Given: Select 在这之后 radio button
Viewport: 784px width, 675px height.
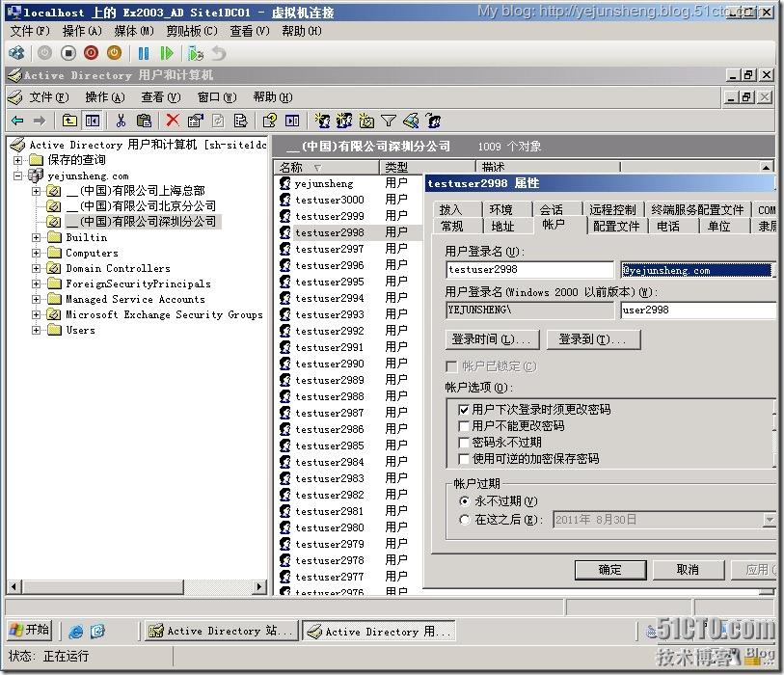Looking at the screenshot, I should (x=465, y=520).
